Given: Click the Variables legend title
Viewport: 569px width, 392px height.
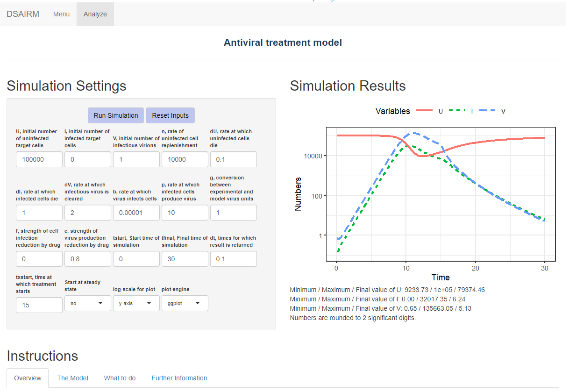Looking at the screenshot, I should tap(392, 111).
